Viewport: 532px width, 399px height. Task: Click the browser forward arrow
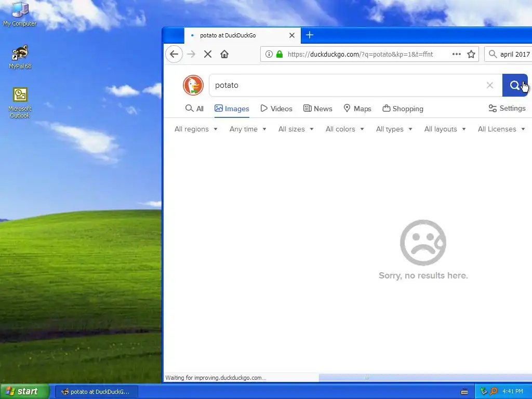191,54
